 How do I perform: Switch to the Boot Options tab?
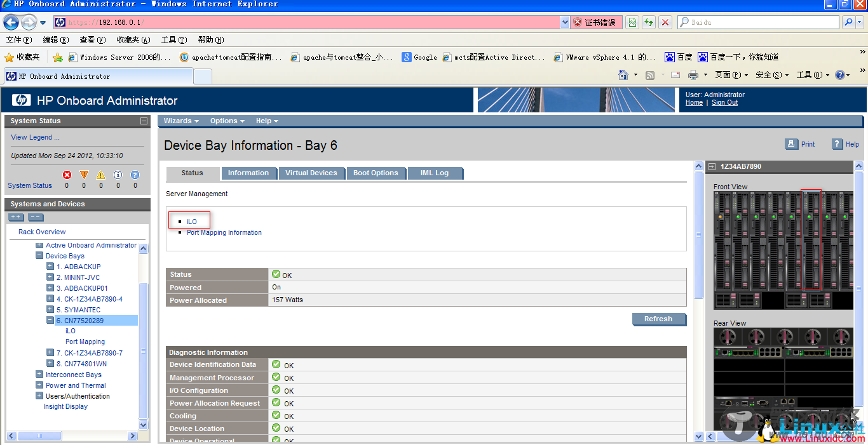(376, 173)
